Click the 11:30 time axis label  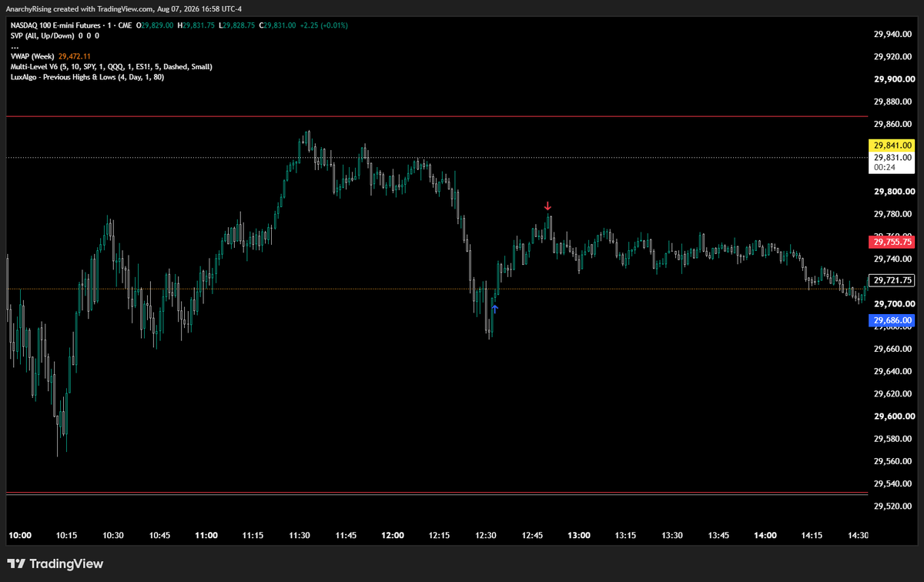300,535
